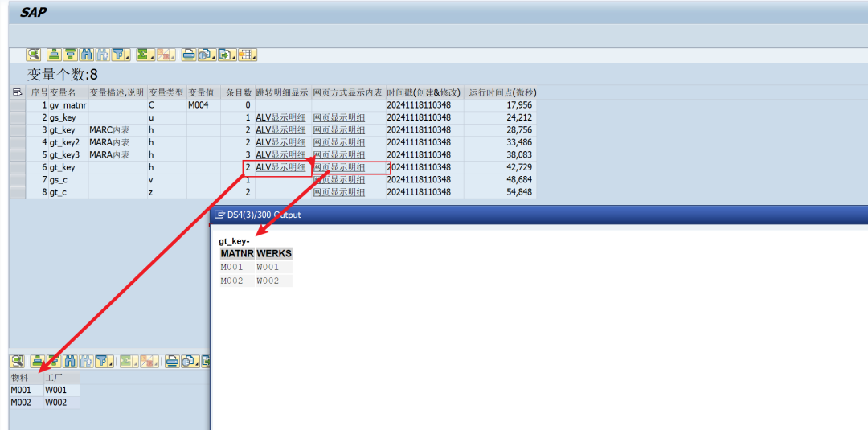Select M002 cell in lower material grid

(x=27, y=403)
